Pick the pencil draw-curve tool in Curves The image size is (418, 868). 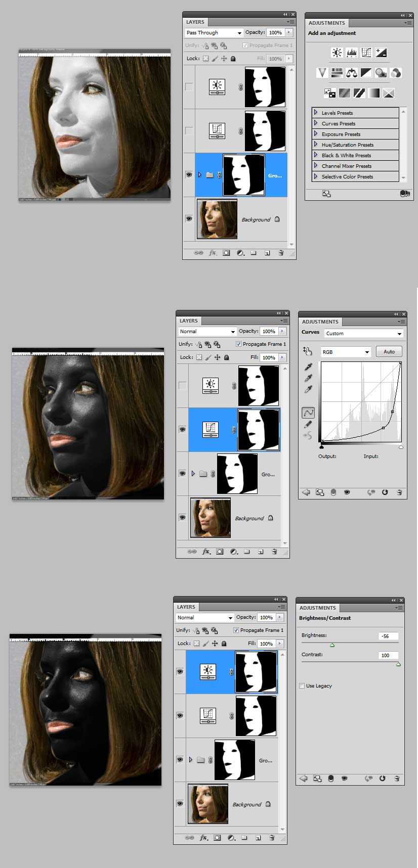(308, 424)
